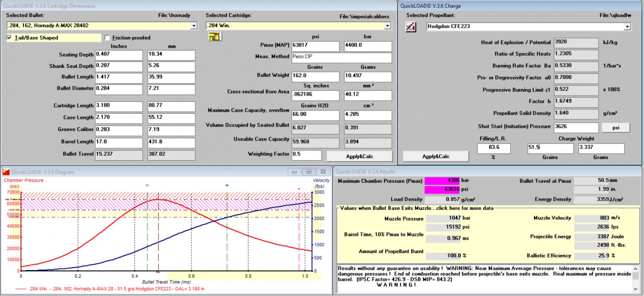Click the Bullet Diameter inches field

[119, 90]
